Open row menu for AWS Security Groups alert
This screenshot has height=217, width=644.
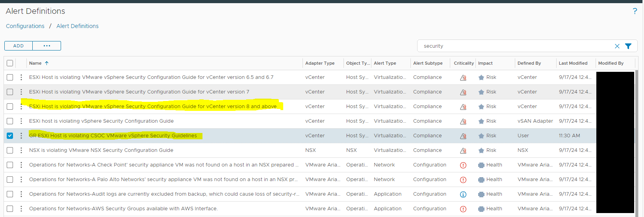tap(21, 209)
